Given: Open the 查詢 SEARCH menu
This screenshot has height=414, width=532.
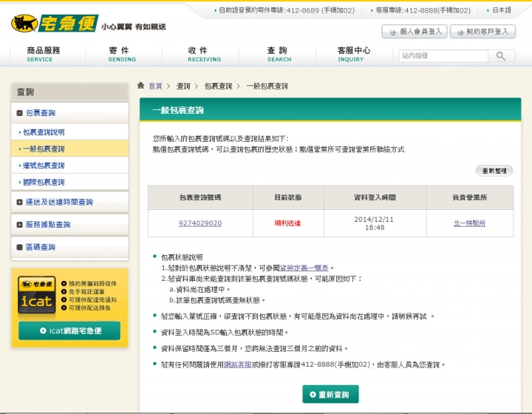Looking at the screenshot, I should [x=279, y=54].
